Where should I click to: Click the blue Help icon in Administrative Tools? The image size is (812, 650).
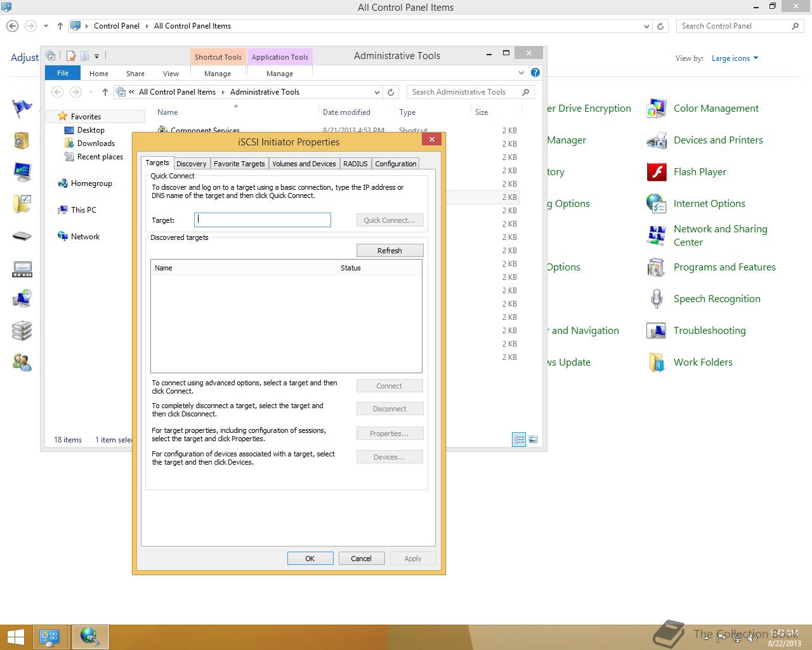[x=535, y=73]
